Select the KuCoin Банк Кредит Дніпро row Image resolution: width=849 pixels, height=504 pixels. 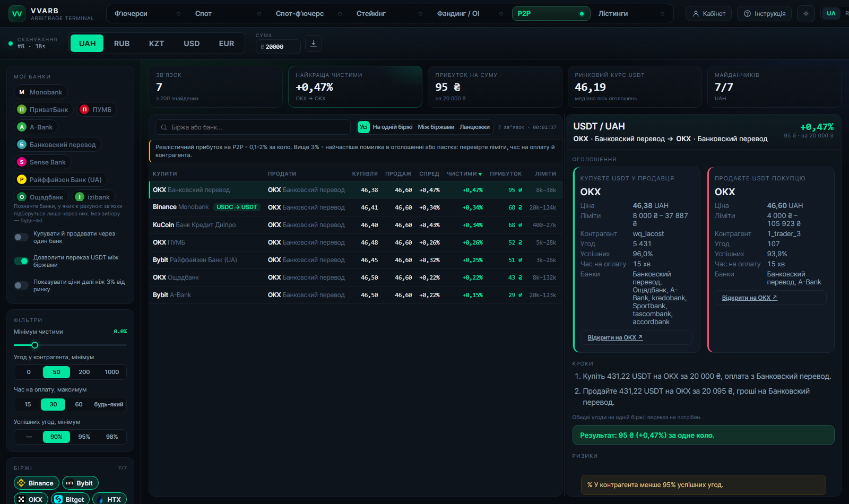[x=356, y=225]
